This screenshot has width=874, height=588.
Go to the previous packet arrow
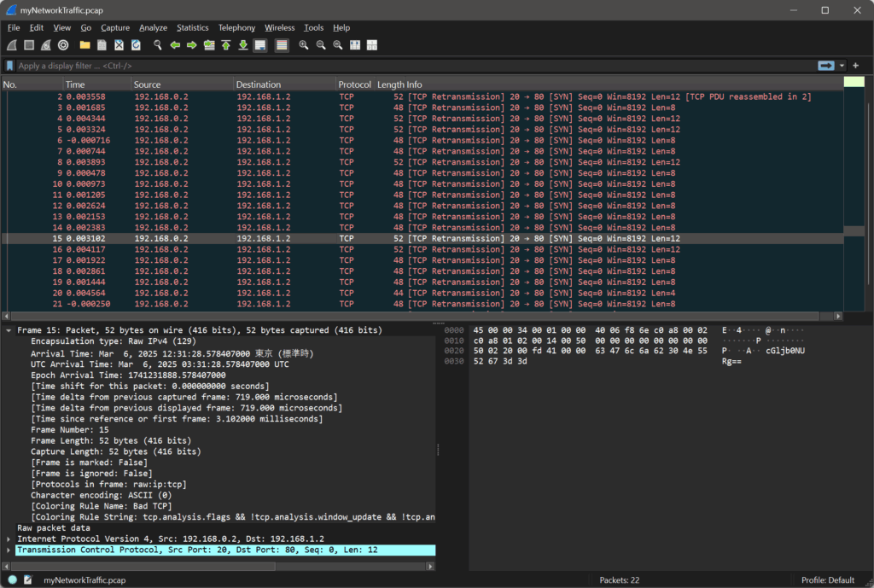pos(175,45)
